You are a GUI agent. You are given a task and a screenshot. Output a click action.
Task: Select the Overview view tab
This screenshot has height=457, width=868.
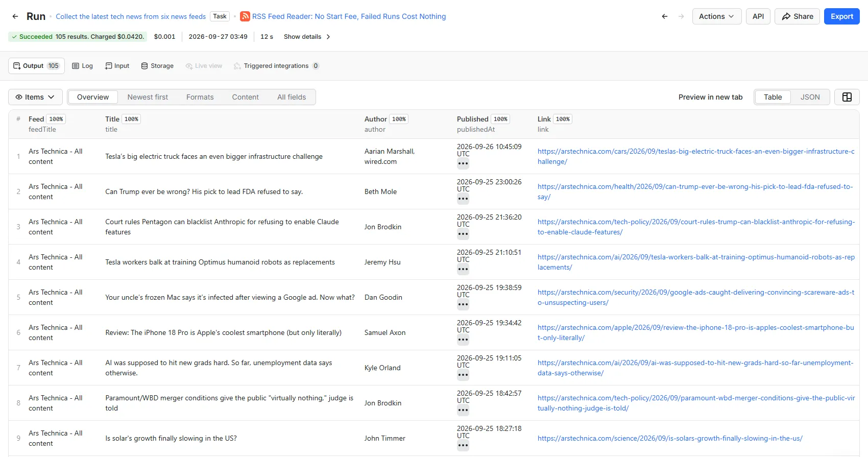click(x=93, y=97)
